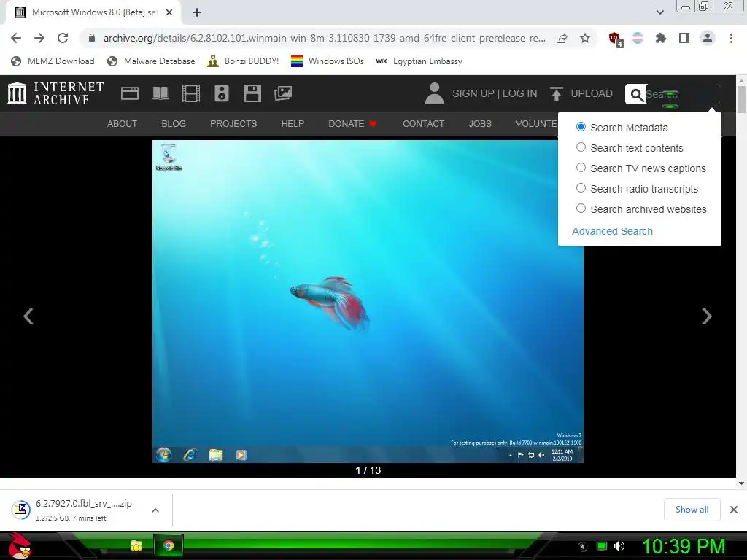Image resolution: width=747 pixels, height=560 pixels.
Task: Click the 10:39 PM clock
Action: pos(684,546)
